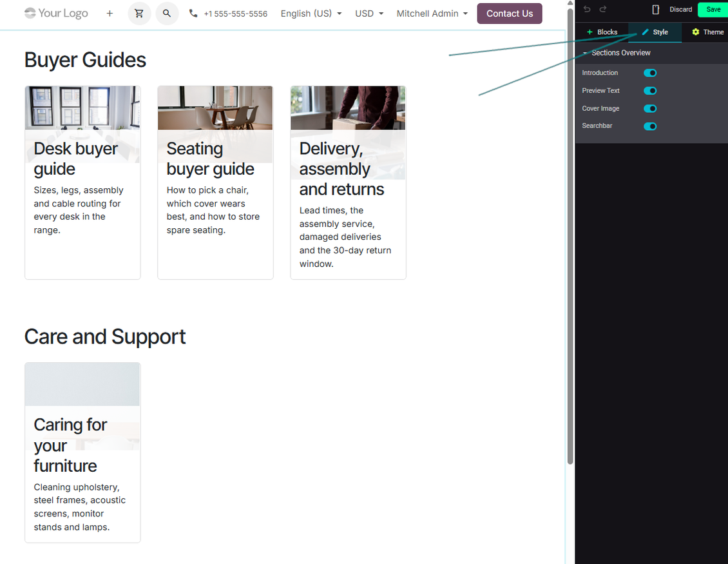The width and height of the screenshot is (728, 564).
Task: Click the page vertical scrollbar
Action: (x=570, y=236)
